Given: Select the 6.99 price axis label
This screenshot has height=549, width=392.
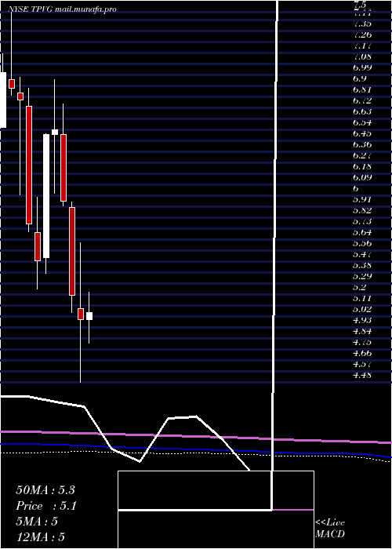Looking at the screenshot, I should click(362, 67).
